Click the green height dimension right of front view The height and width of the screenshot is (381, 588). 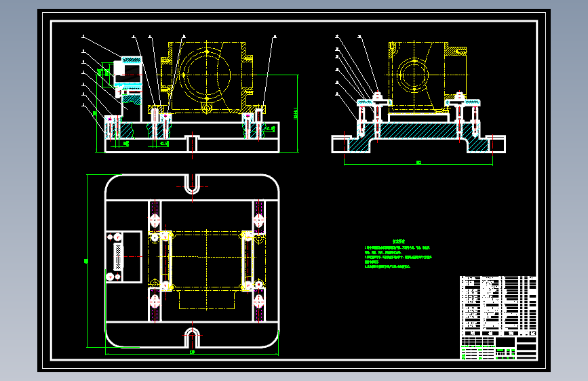296,113
